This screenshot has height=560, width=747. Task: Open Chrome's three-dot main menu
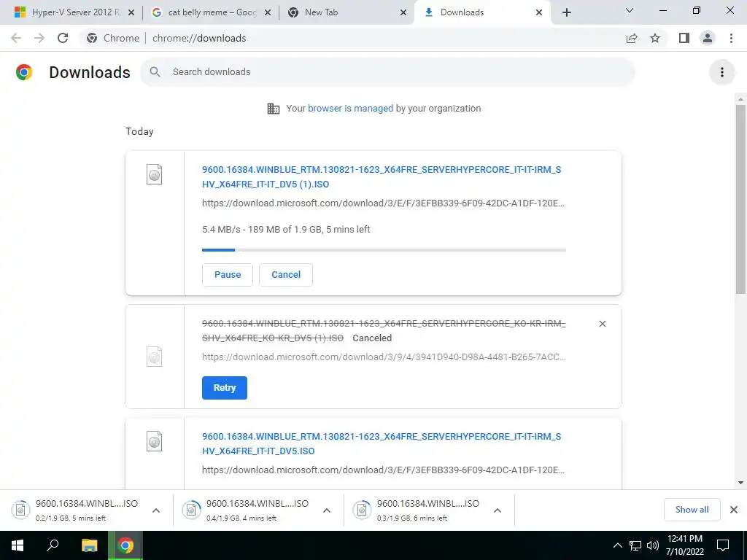click(x=731, y=38)
